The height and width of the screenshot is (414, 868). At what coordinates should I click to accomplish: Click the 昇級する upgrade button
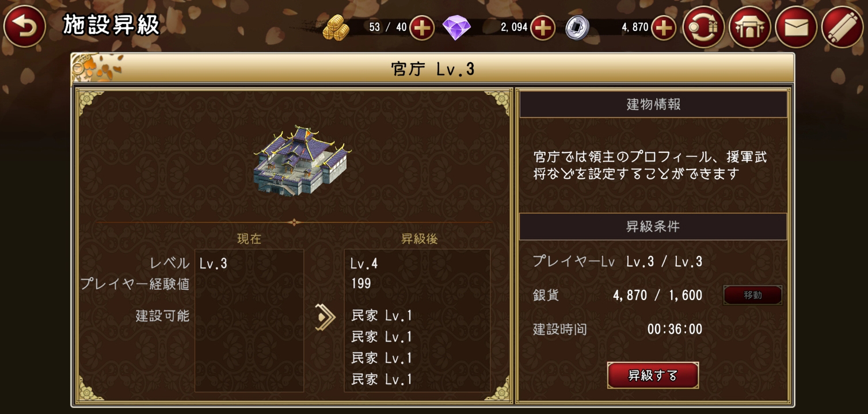[653, 375]
